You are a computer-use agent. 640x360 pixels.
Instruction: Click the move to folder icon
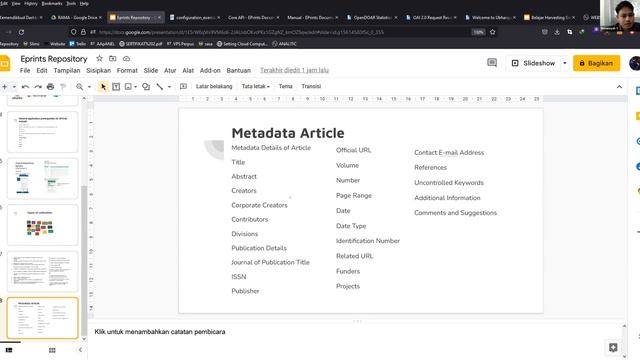pos(113,59)
